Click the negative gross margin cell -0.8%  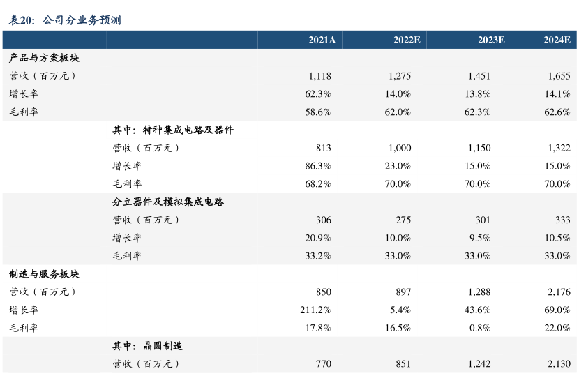click(478, 328)
